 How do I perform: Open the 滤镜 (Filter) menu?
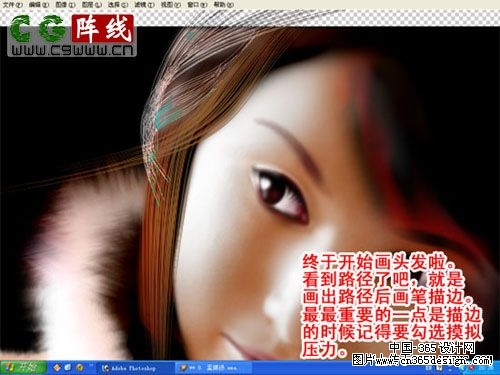click(144, 5)
